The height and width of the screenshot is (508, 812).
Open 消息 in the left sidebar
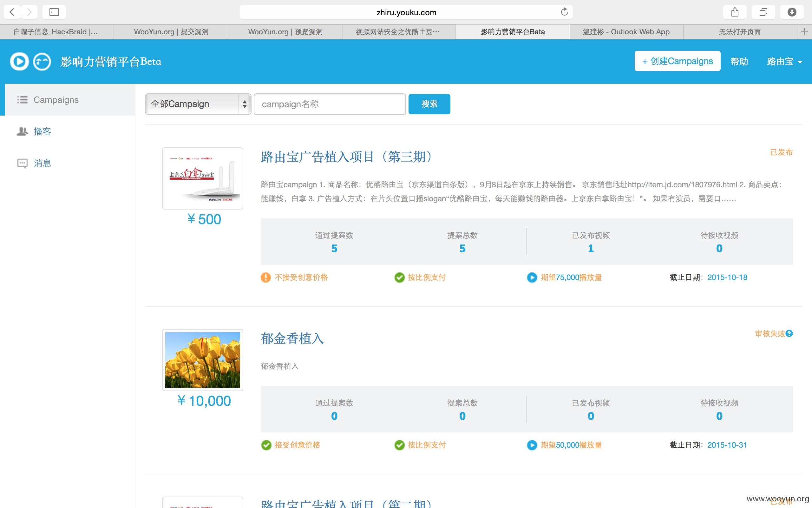pyautogui.click(x=42, y=163)
